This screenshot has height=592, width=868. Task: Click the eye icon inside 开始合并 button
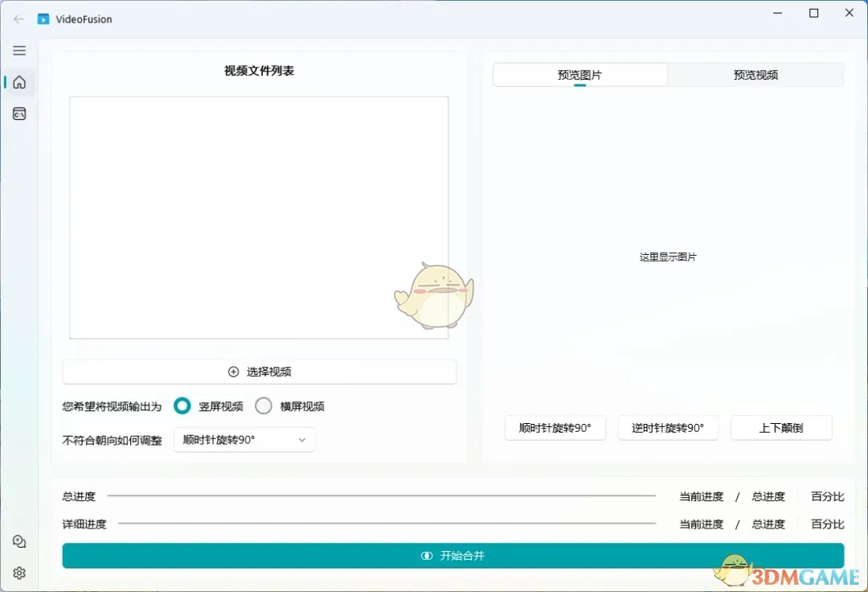pyautogui.click(x=426, y=555)
